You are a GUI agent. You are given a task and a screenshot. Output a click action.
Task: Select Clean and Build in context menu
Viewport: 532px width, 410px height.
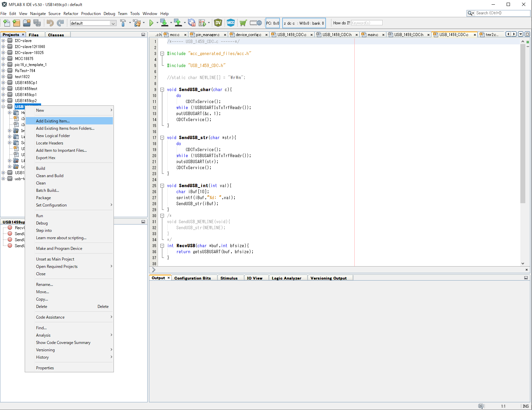pos(69,176)
